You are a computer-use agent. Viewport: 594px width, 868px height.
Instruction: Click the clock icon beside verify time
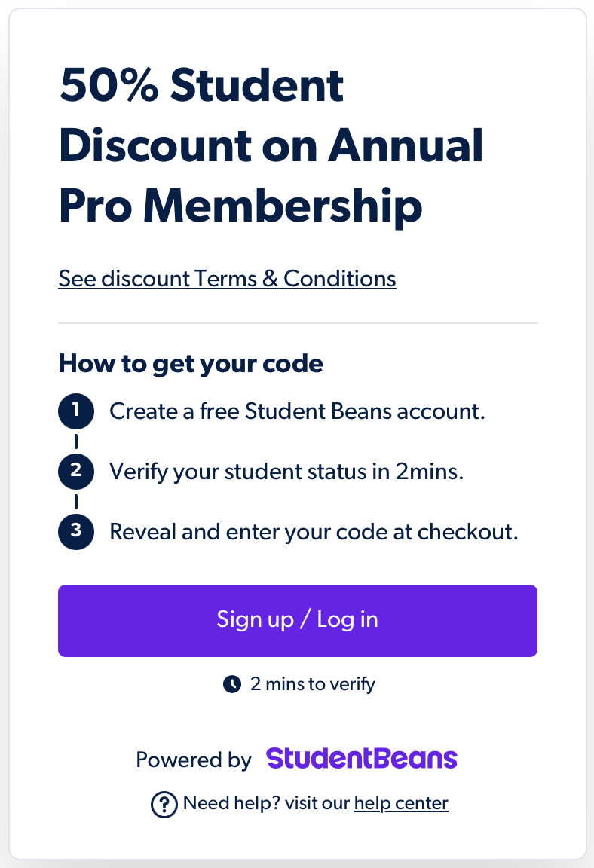pos(232,684)
